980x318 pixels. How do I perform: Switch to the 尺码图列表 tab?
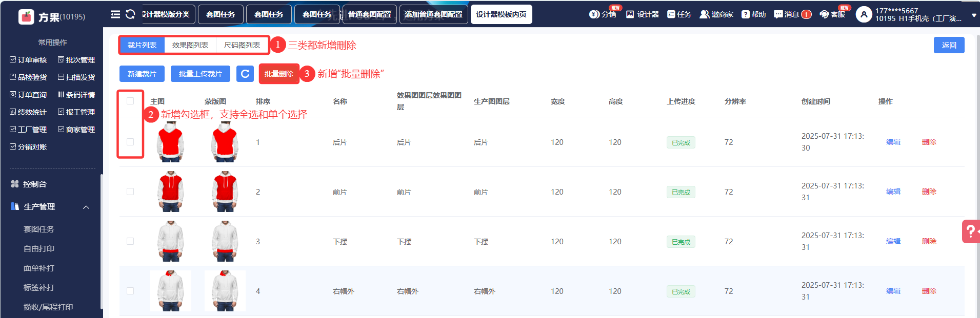(x=242, y=45)
